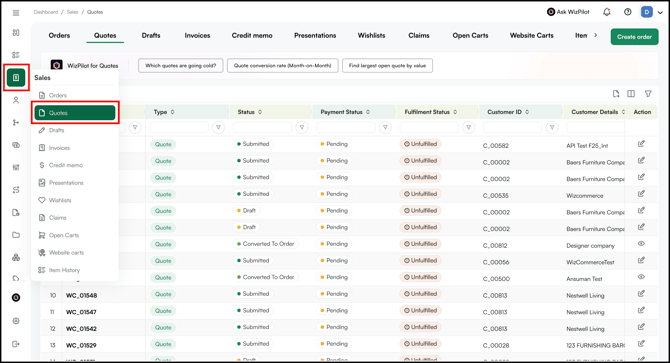Click the Type column filter input field

(179, 127)
